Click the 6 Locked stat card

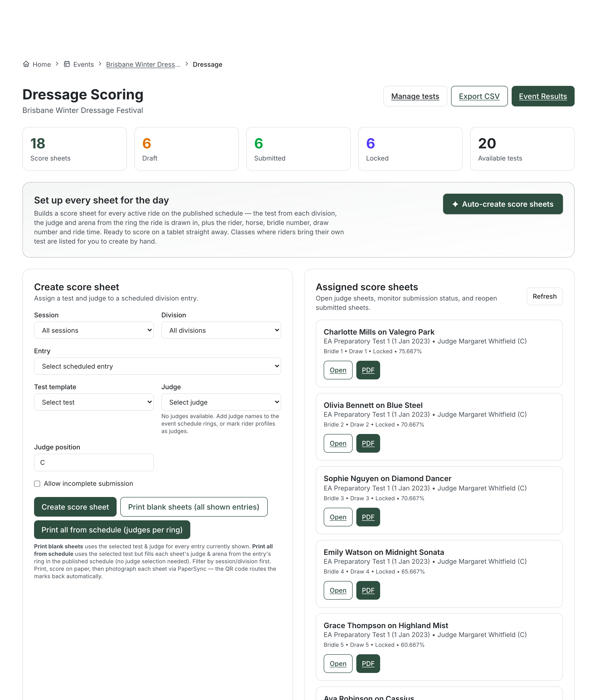tap(410, 149)
